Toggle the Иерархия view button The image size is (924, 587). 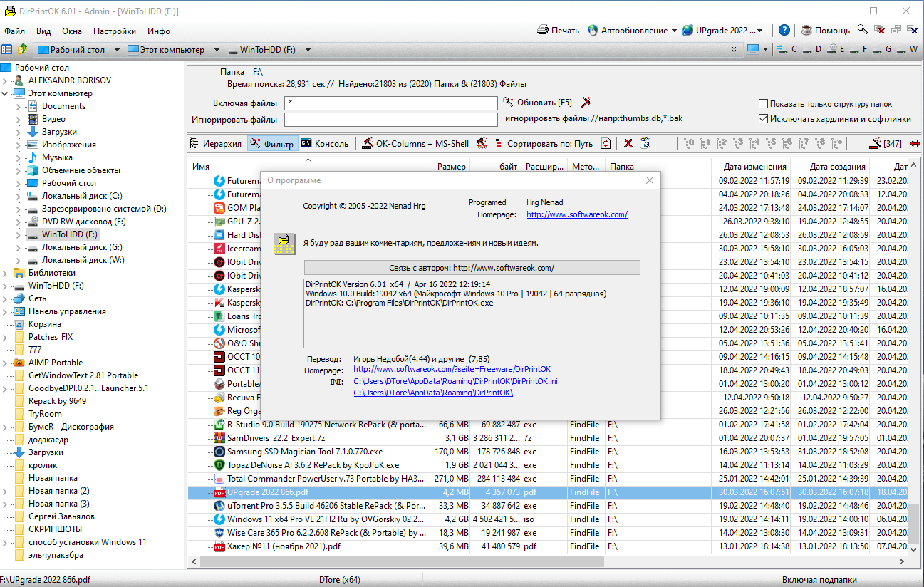[217, 143]
